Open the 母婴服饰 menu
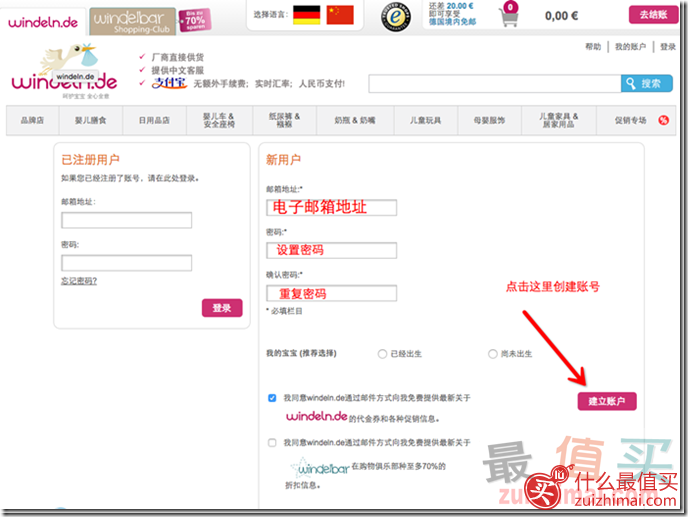 click(489, 120)
